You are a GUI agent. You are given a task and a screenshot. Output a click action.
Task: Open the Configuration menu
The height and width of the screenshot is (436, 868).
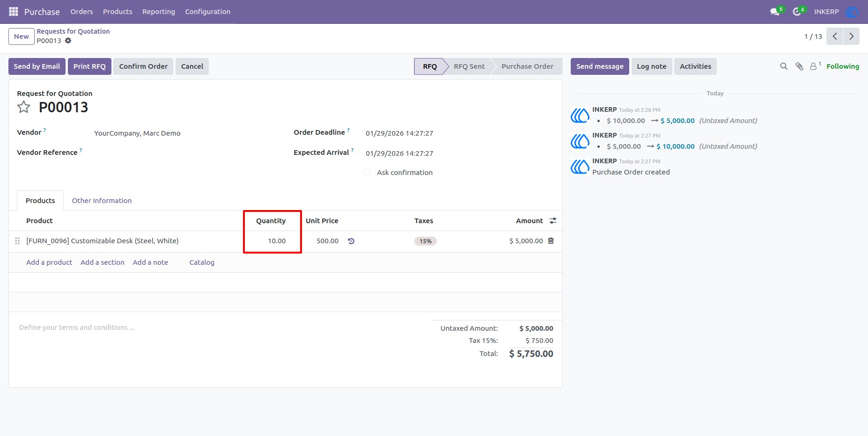[208, 12]
